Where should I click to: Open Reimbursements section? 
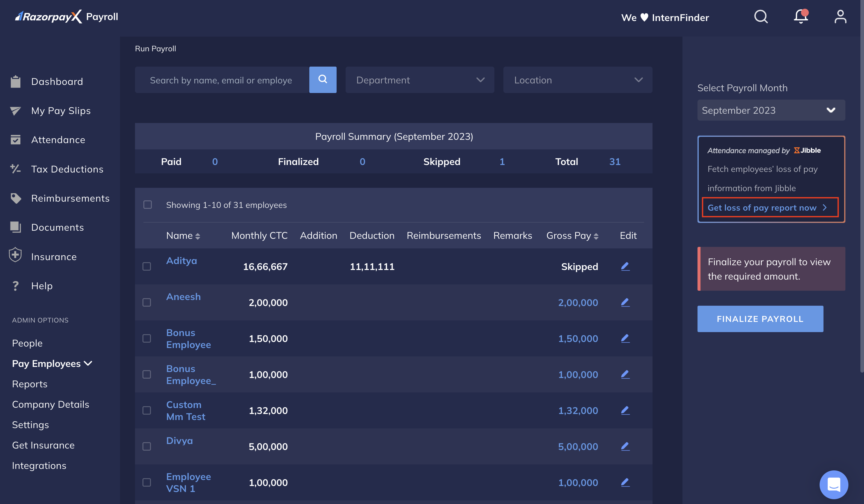[x=70, y=198]
